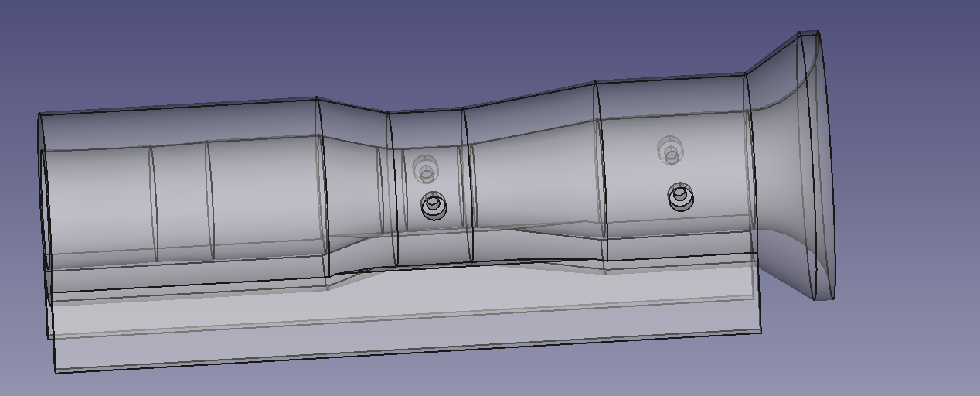The width and height of the screenshot is (980, 396).
Task: Click the first ring edge on left cylinder
Action: point(153,203)
